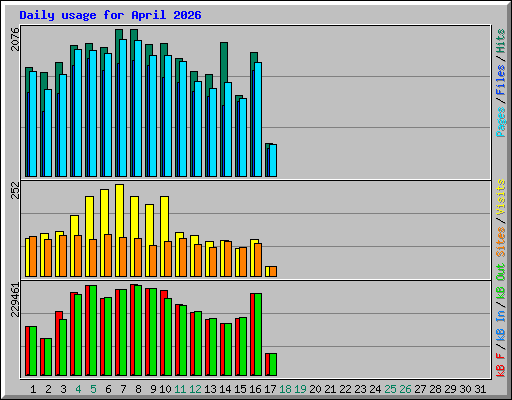
Task: Click the 2076 hits axis value
Action: point(15,39)
